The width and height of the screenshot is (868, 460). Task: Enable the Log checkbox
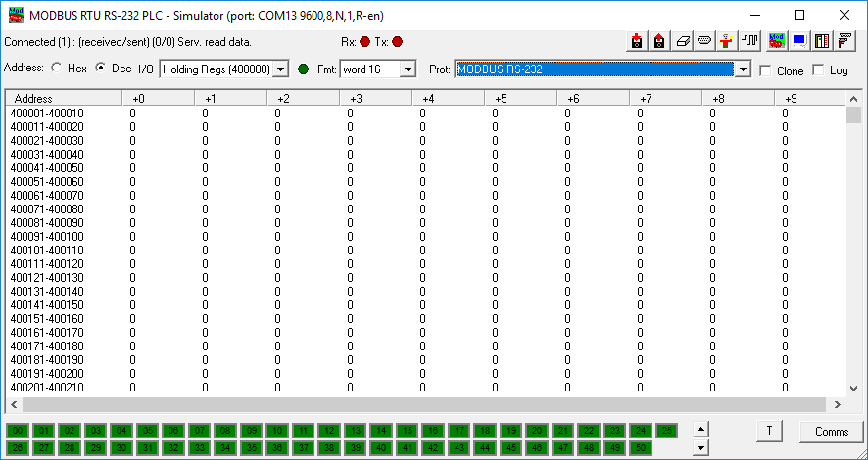[x=819, y=70]
